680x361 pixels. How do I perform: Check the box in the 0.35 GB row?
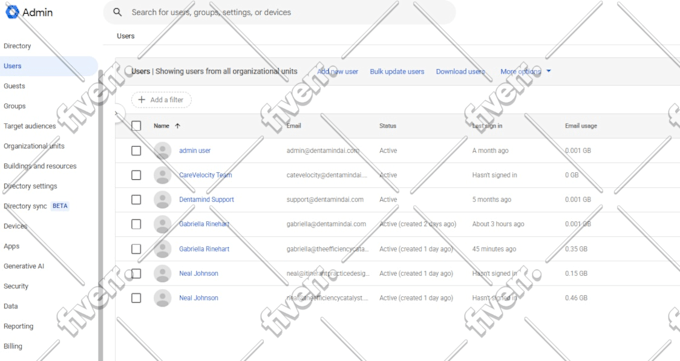(x=136, y=249)
